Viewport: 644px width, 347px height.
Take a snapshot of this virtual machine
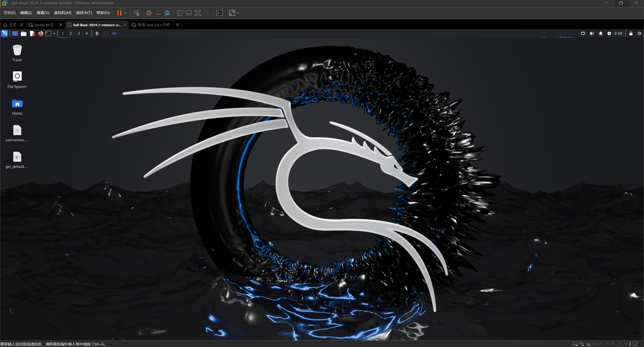pyautogui.click(x=149, y=13)
